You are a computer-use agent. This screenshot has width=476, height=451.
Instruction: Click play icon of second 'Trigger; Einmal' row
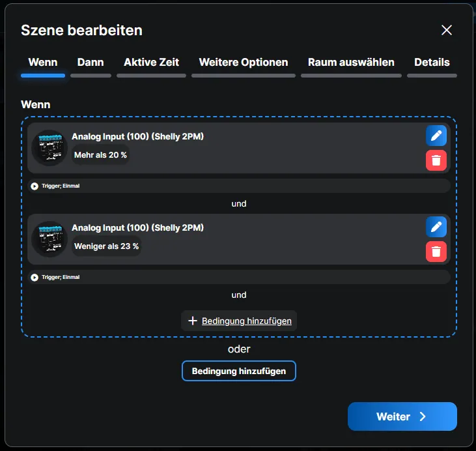[x=35, y=277]
